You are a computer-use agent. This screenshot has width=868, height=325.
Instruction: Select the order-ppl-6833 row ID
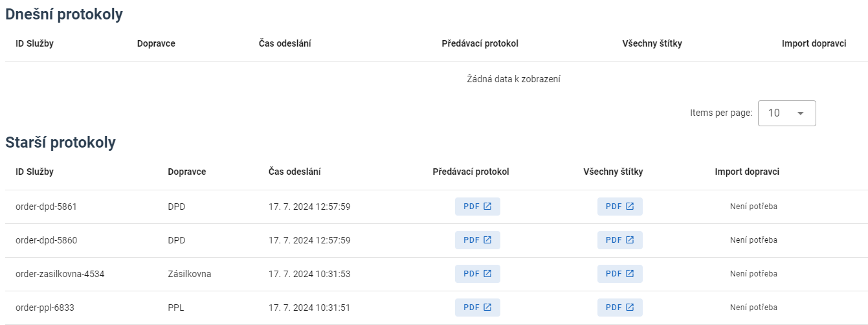[x=45, y=308]
